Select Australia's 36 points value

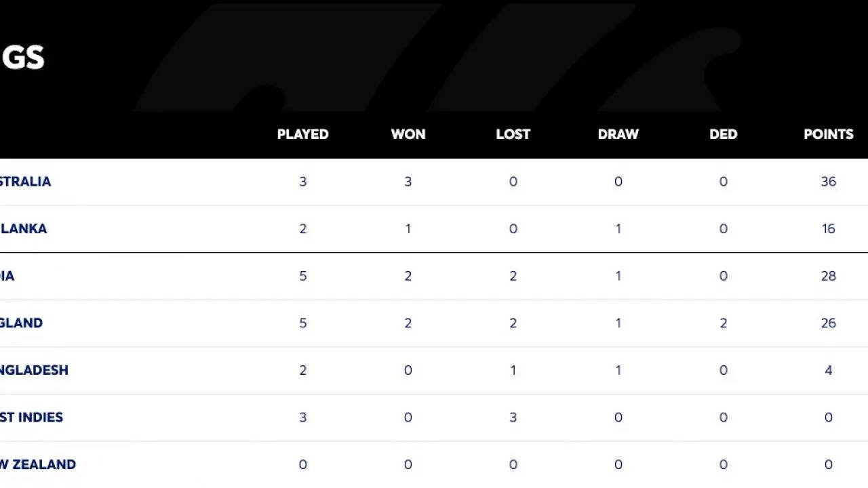[828, 182]
